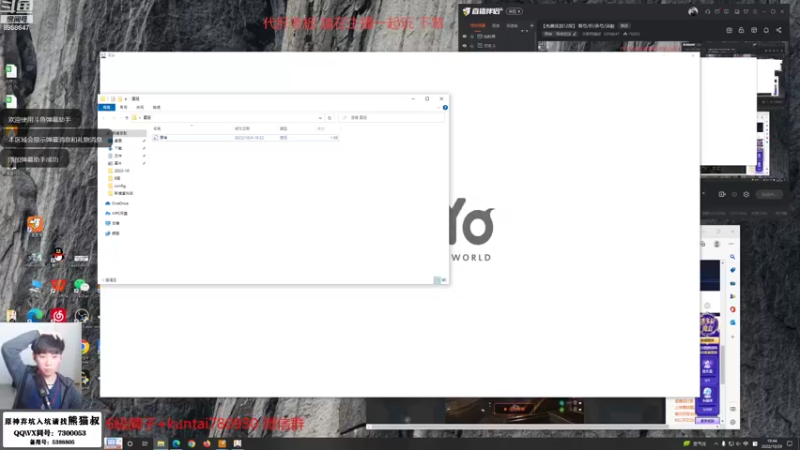Click the start streaming button
This screenshot has width=800, height=450.
[768, 194]
